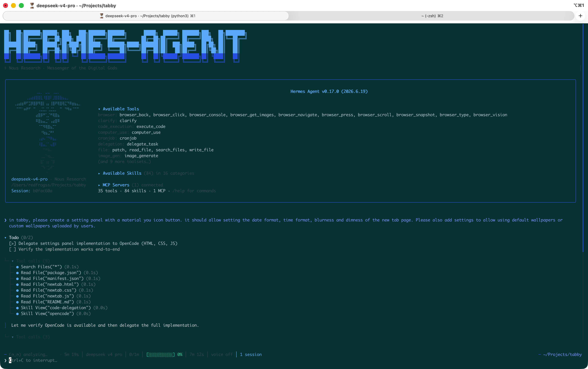Image resolution: width=588 pixels, height=369 pixels.
Task: Click the voice off status entry
Action: coord(222,355)
